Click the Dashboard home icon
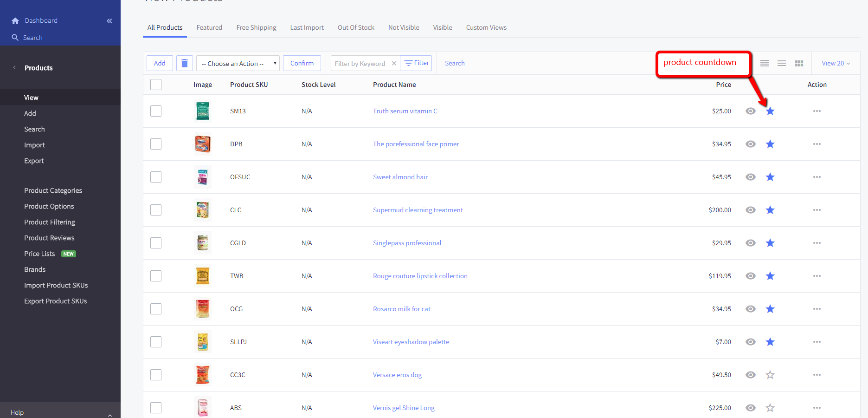Viewport: 868px width, 418px height. (x=15, y=21)
